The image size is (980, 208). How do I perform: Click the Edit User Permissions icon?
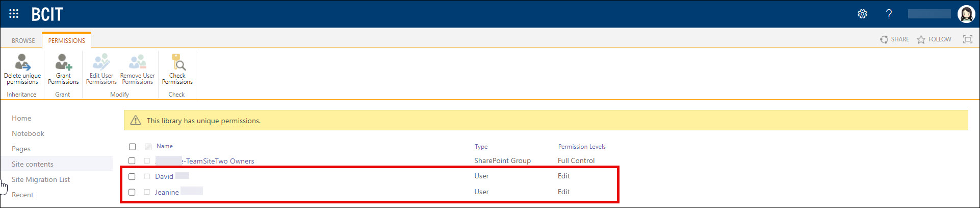[101, 62]
